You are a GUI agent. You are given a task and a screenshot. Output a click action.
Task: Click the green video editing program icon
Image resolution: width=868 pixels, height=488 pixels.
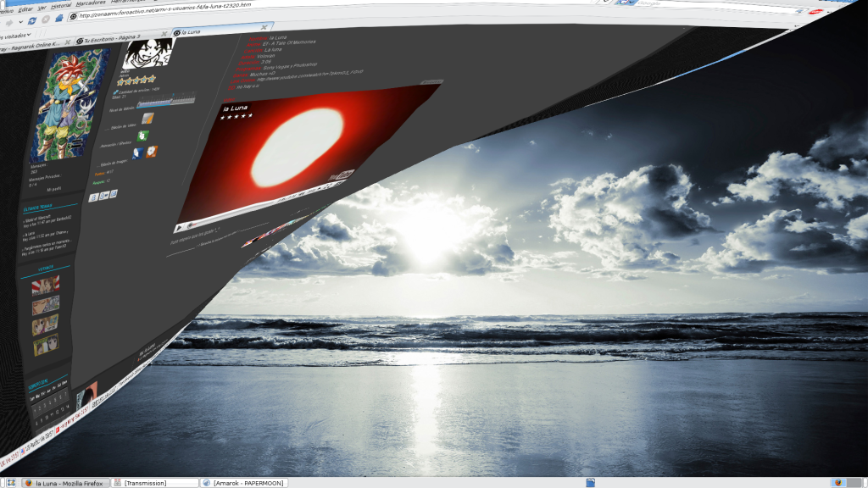(142, 136)
